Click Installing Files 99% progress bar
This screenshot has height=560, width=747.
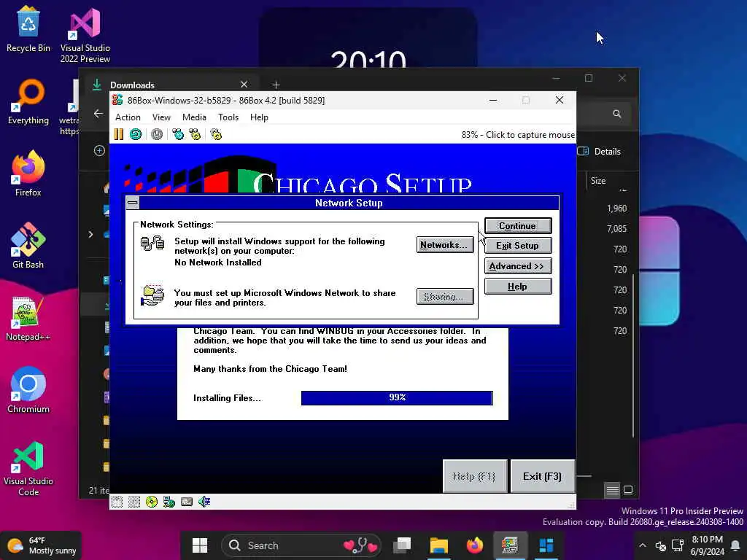pos(397,397)
